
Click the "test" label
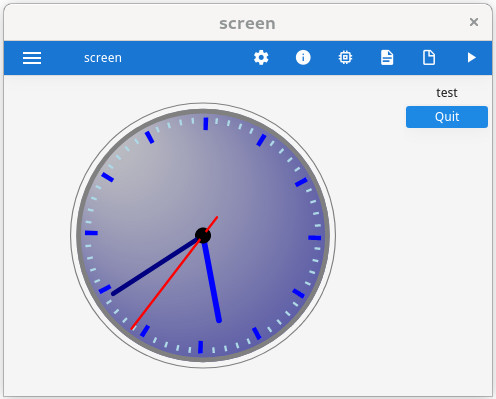pos(447,93)
